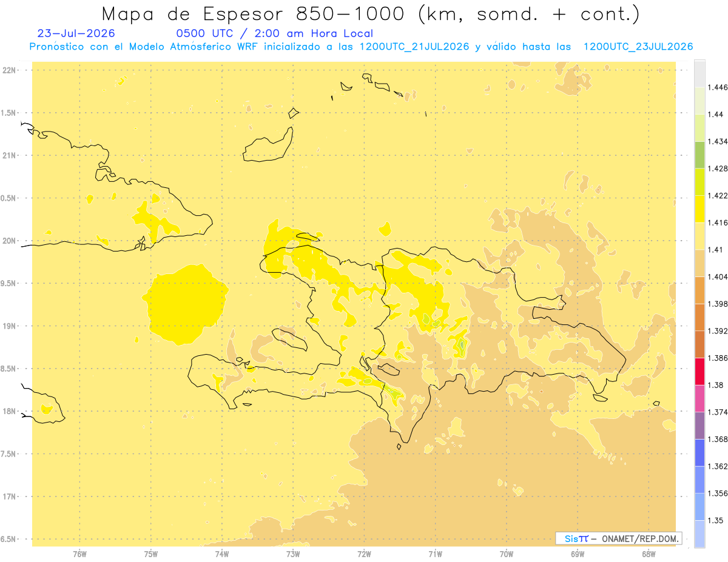728x562 pixels.
Task: Pick the pale yellow legend swatch (1.41–1.416)
Action: [x=699, y=236]
